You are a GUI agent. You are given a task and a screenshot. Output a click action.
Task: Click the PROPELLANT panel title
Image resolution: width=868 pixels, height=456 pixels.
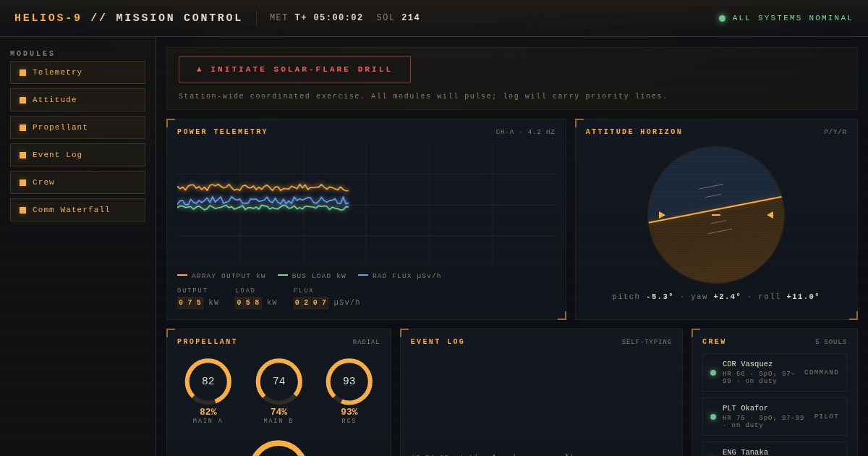coord(208,342)
